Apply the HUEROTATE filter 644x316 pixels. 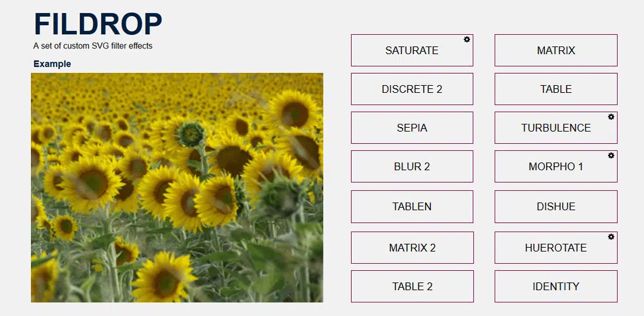(x=556, y=248)
